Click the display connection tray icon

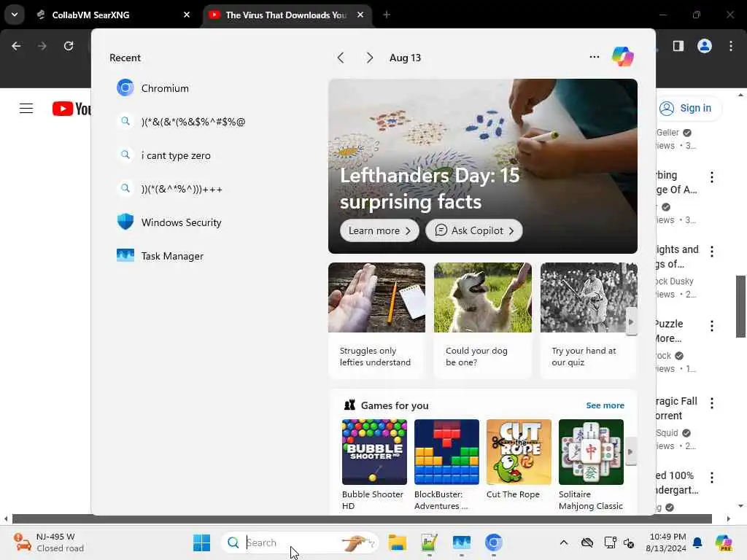pyautogui.click(x=610, y=542)
